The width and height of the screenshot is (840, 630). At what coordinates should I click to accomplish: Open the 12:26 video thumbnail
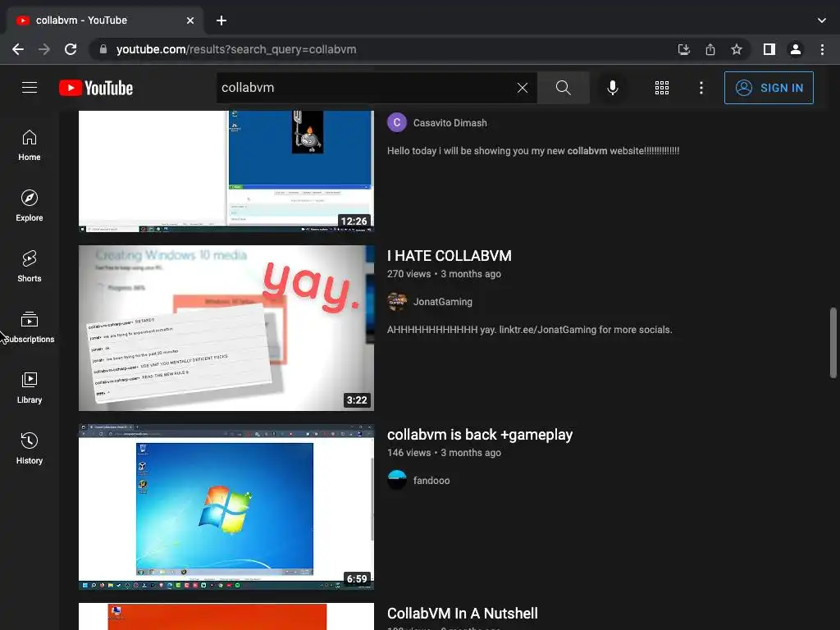(226, 171)
